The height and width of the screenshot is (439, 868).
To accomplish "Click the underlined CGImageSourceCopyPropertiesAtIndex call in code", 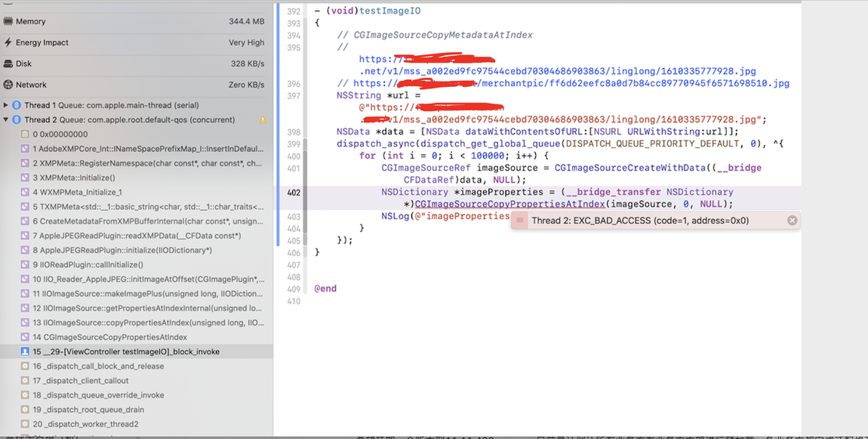I will [509, 204].
